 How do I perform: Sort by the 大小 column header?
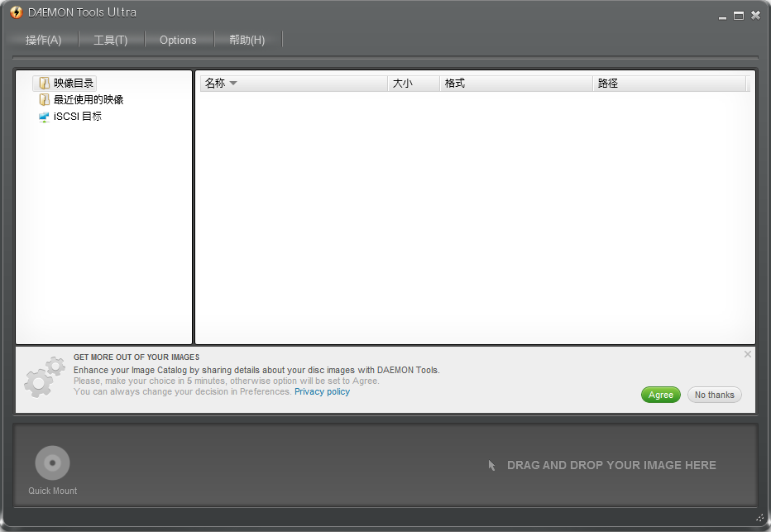(414, 83)
